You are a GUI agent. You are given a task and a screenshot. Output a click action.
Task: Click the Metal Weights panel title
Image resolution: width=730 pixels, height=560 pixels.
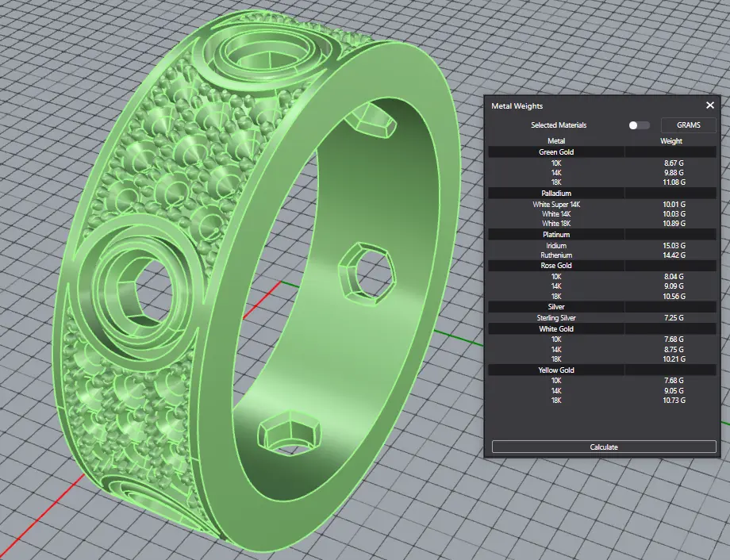517,105
